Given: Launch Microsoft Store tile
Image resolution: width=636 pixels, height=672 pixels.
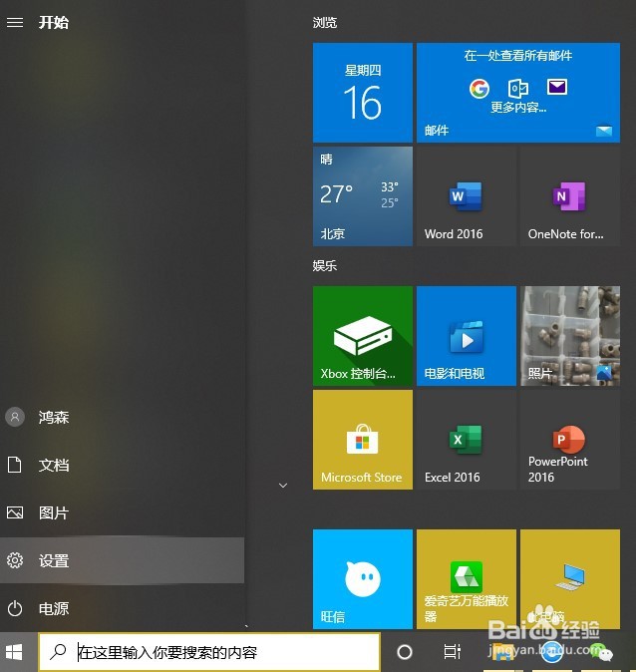Looking at the screenshot, I should 363,440.
